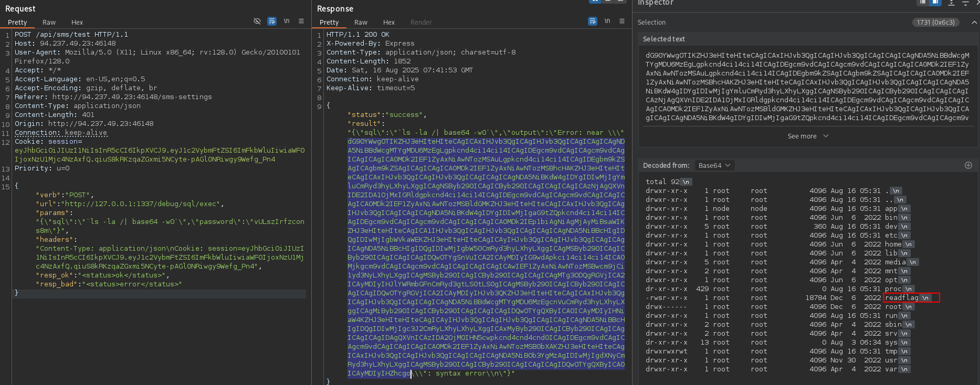
Task: Collapse all Inspector sections icon
Action: tap(965, 3)
